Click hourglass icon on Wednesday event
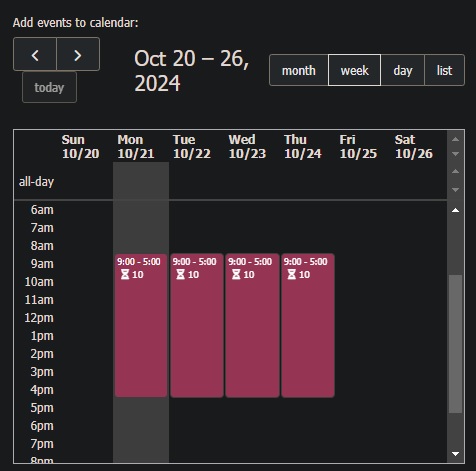This screenshot has height=471, width=476. (236, 275)
